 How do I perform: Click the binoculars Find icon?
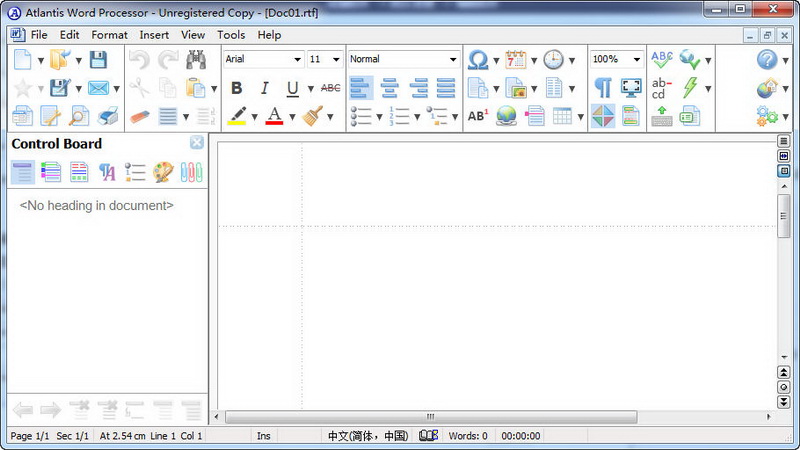(196, 60)
